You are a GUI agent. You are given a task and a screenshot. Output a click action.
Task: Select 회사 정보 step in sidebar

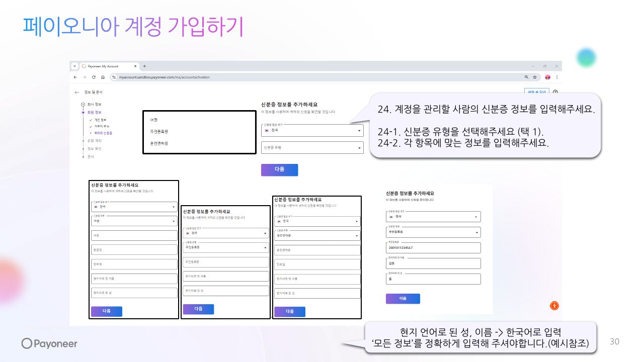click(94, 104)
